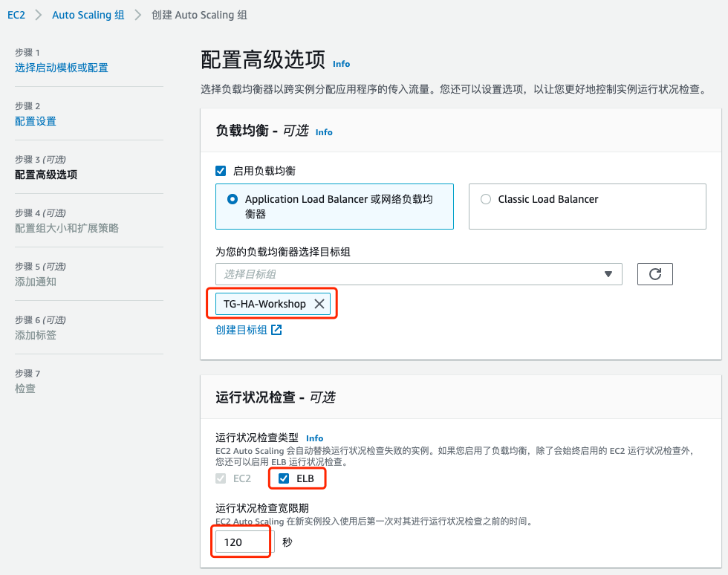The image size is (728, 575).
Task: Click Info beside the 负载均衡 section title
Action: point(324,131)
